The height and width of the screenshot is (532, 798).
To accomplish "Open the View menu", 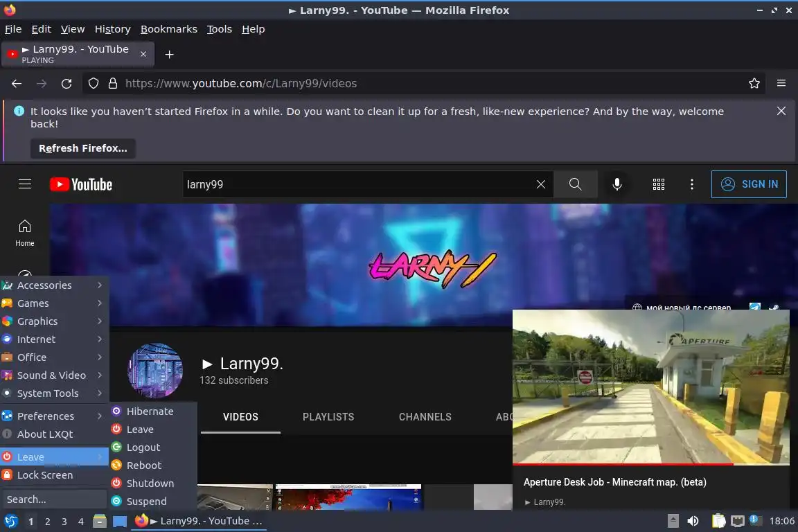I will click(x=73, y=29).
